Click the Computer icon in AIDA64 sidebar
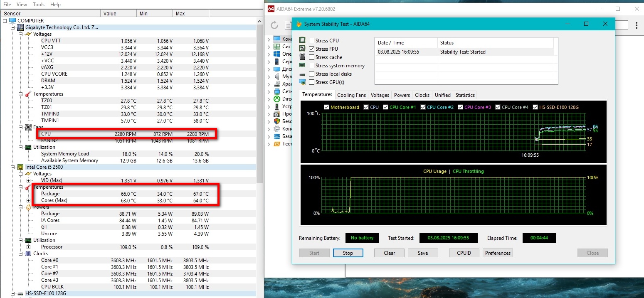 [x=277, y=39]
